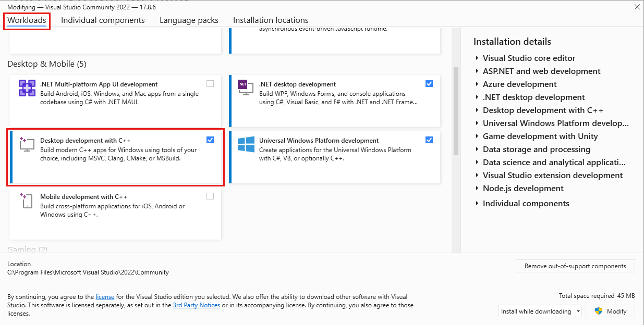Viewport: 644px width, 325px height.
Task: Click the .NET Multi-platform App UI workload icon
Action: 27,88
